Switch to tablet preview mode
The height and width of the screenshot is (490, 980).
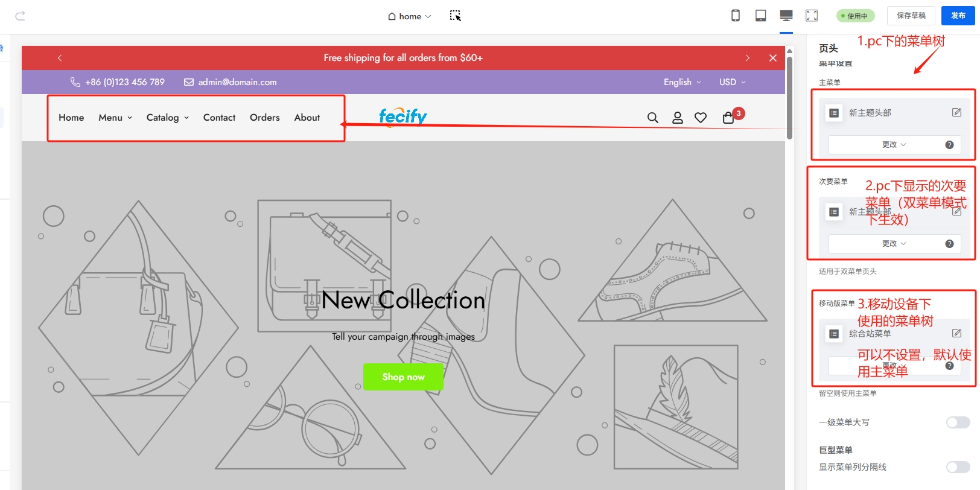coord(761,16)
